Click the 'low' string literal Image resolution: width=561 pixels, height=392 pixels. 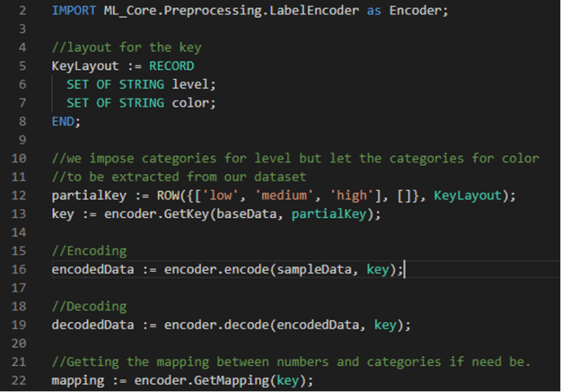pos(220,195)
